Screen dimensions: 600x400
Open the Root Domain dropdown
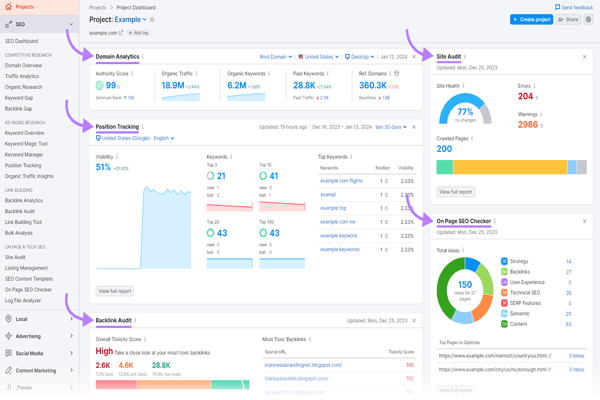(279, 57)
